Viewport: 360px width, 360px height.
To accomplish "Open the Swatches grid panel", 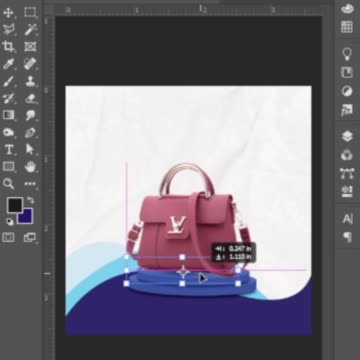I will tap(347, 27).
